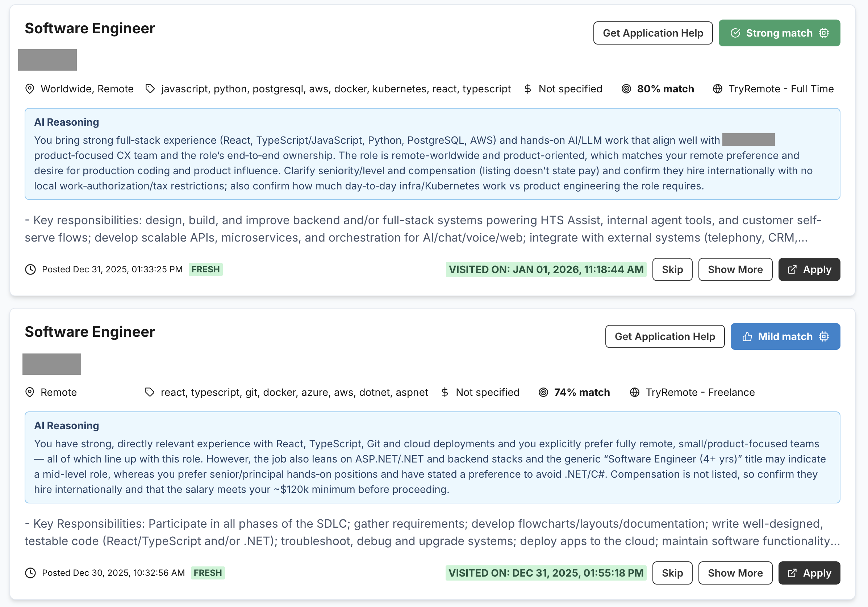This screenshot has width=868, height=607.
Task: Click tag icon next to react, typescript list
Action: pyautogui.click(x=150, y=392)
